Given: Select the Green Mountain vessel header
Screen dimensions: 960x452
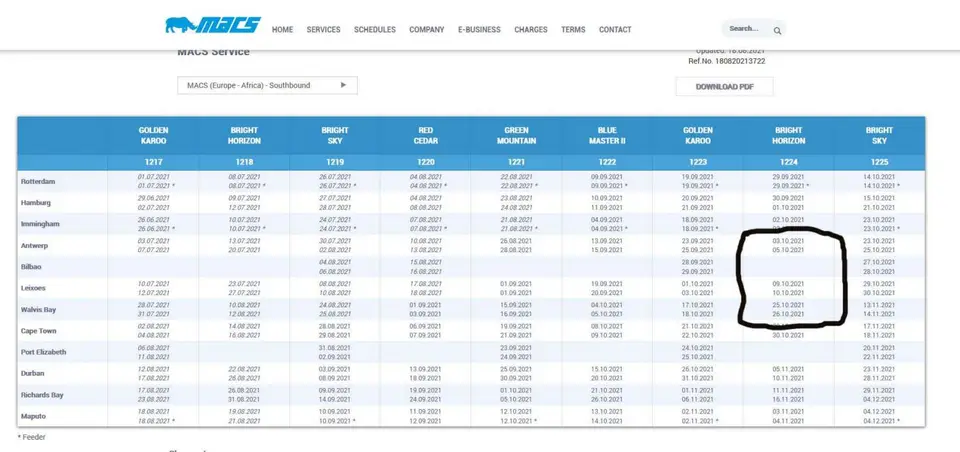Looking at the screenshot, I should (516, 135).
